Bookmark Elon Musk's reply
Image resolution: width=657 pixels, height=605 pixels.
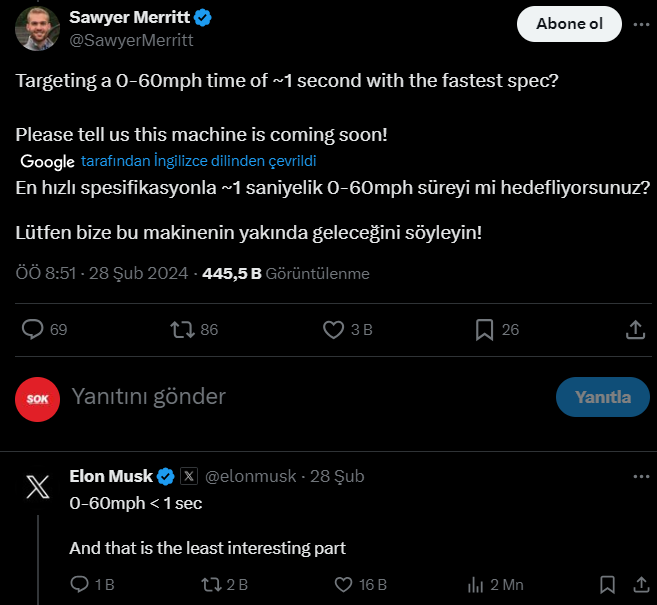607,584
